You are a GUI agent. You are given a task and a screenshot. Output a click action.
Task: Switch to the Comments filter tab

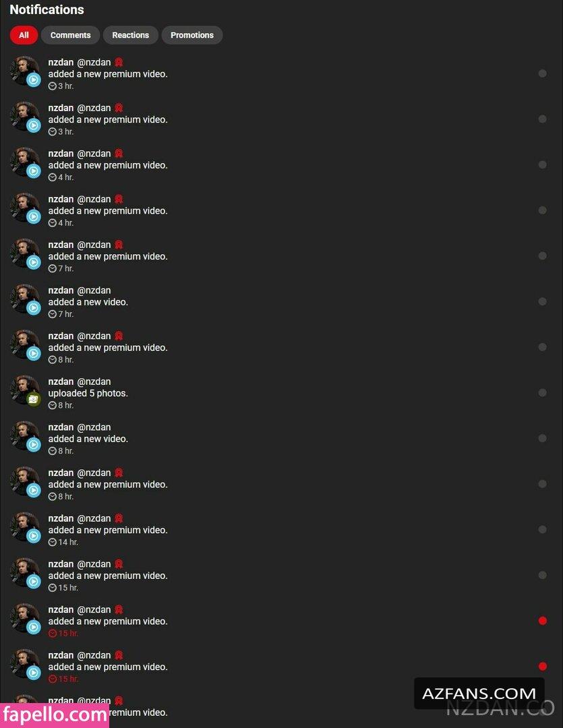coord(70,35)
